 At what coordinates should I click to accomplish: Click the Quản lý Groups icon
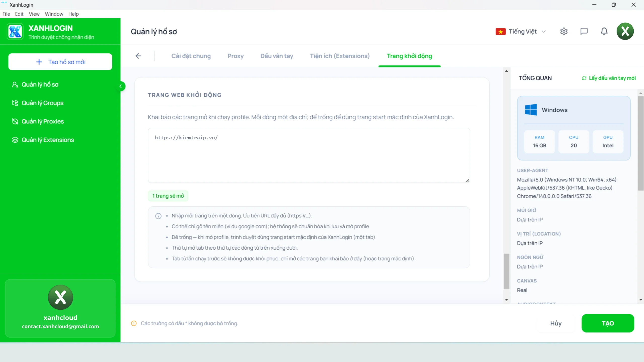[15, 103]
